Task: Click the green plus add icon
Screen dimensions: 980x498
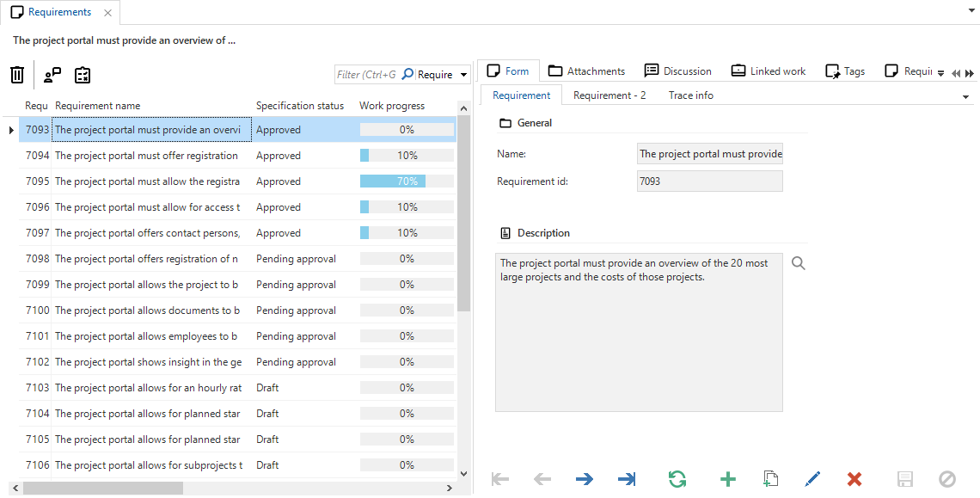Action: (x=727, y=479)
